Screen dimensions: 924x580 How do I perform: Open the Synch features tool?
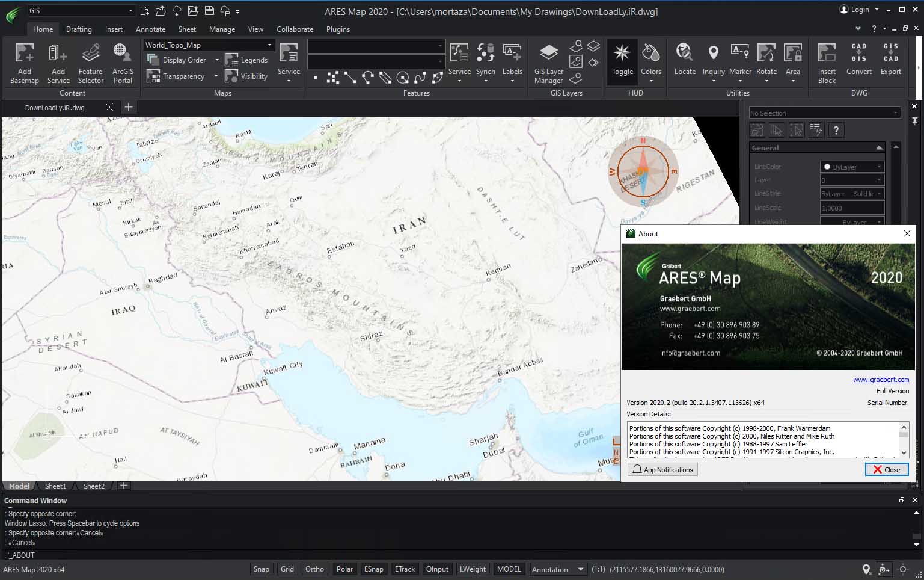pos(486,63)
